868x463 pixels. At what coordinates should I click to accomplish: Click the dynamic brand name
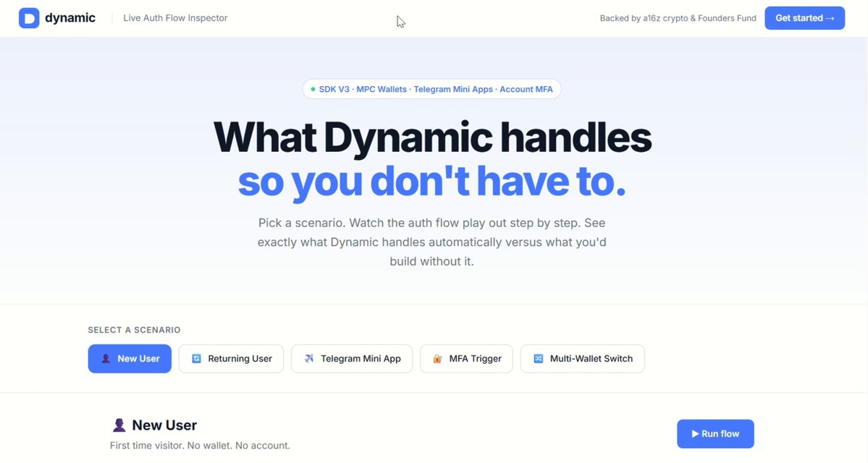coord(70,17)
